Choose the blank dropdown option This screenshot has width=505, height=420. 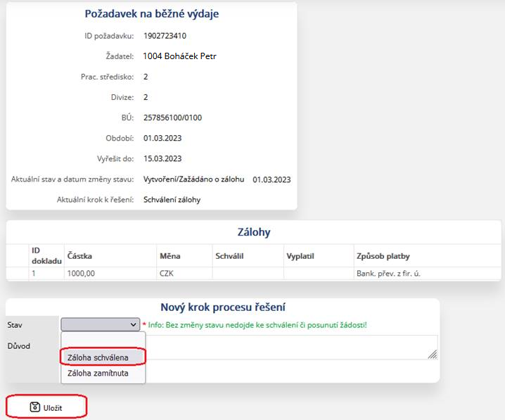(103, 341)
